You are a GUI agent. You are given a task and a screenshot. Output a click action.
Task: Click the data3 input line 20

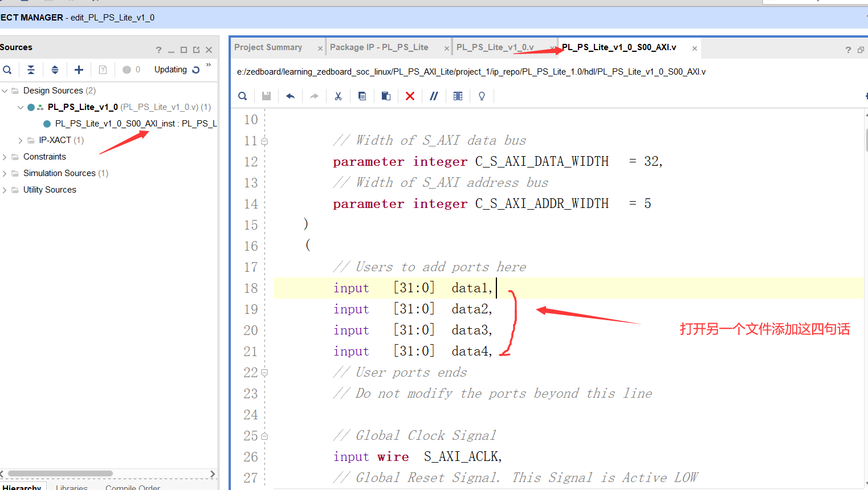tap(413, 330)
